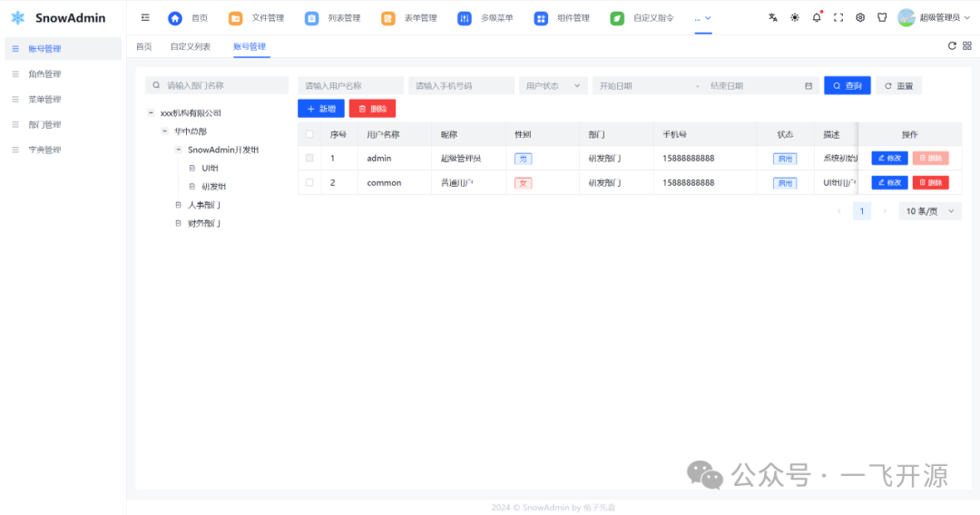Open 角色管理 in the sidebar menu
The width and height of the screenshot is (980, 515).
(44, 74)
